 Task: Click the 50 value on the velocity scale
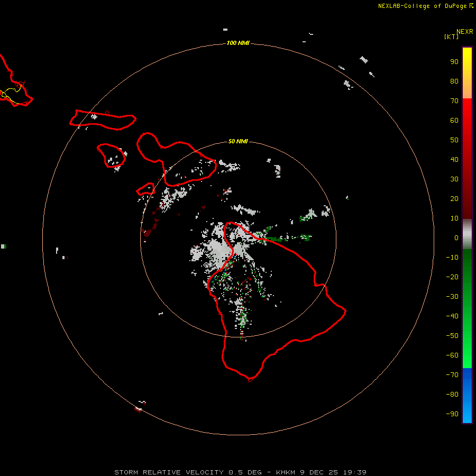pyautogui.click(x=454, y=140)
